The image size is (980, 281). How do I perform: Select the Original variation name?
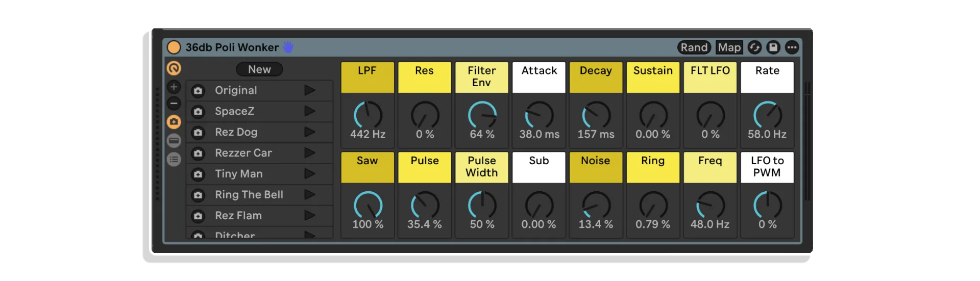(x=236, y=90)
